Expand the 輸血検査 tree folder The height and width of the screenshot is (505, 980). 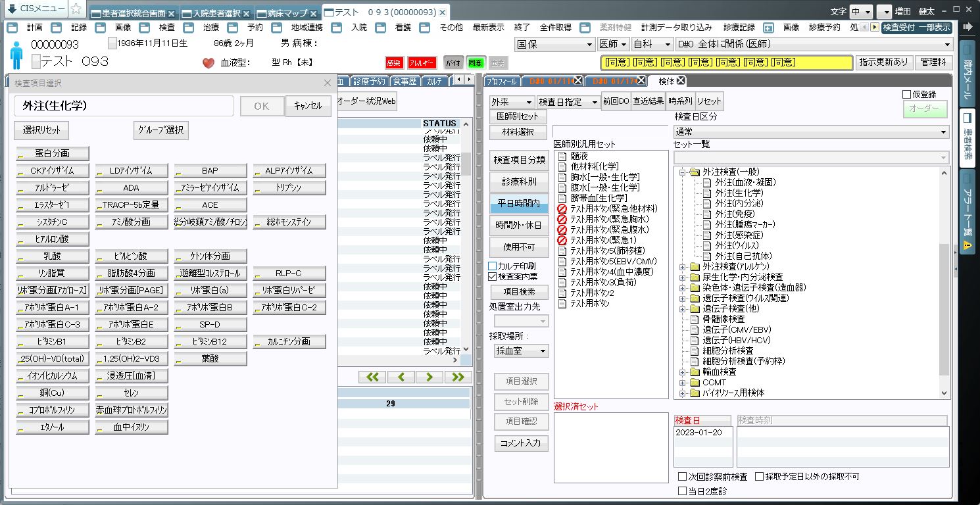(683, 372)
